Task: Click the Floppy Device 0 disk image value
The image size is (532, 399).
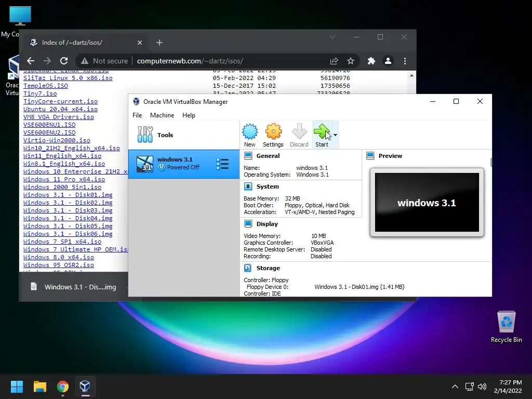Action: coord(360,287)
